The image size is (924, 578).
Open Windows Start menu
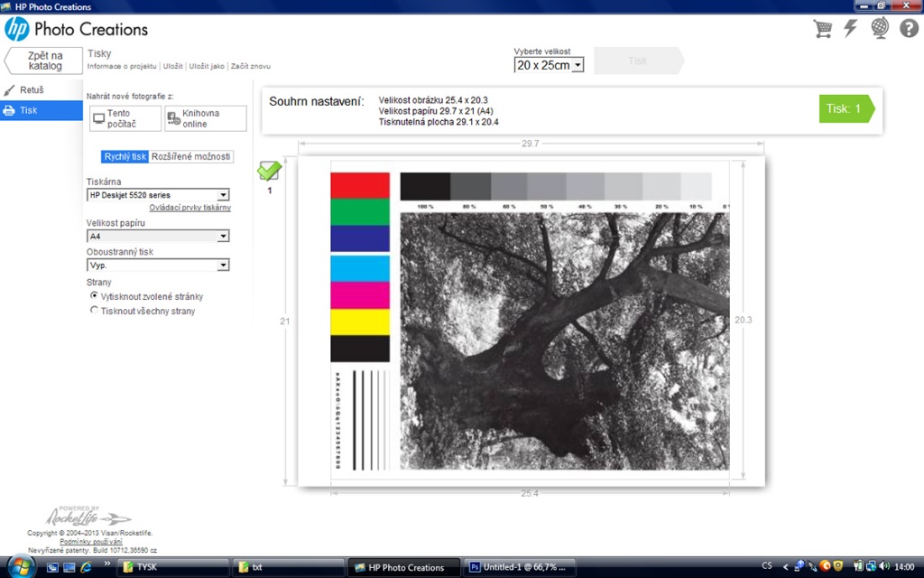(20, 566)
